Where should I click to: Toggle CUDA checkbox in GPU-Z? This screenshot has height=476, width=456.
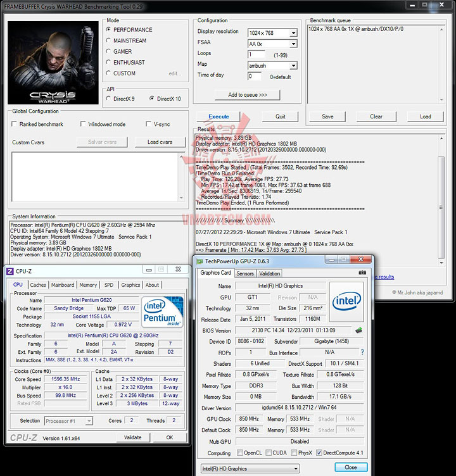point(269,453)
